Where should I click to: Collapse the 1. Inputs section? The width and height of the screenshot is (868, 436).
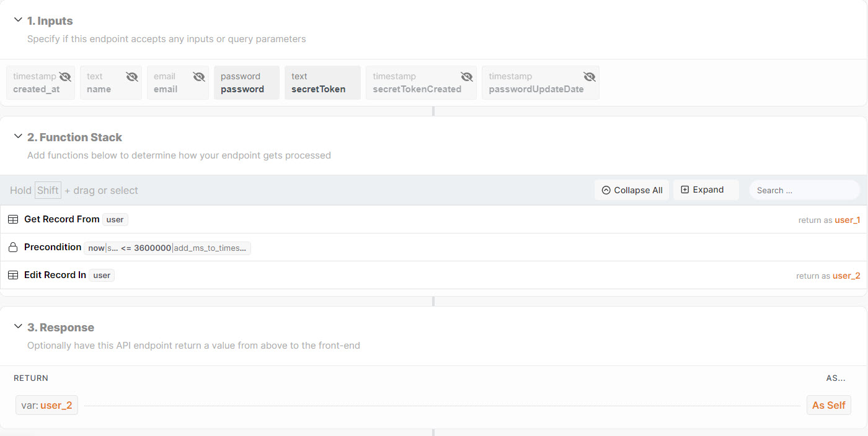point(18,20)
